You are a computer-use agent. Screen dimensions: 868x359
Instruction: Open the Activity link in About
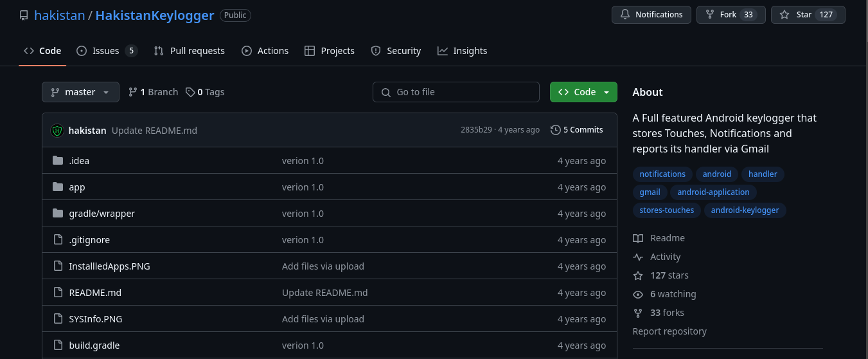(665, 257)
